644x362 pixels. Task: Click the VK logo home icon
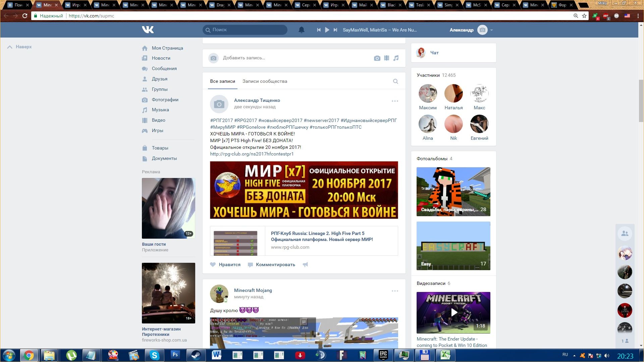click(x=148, y=30)
